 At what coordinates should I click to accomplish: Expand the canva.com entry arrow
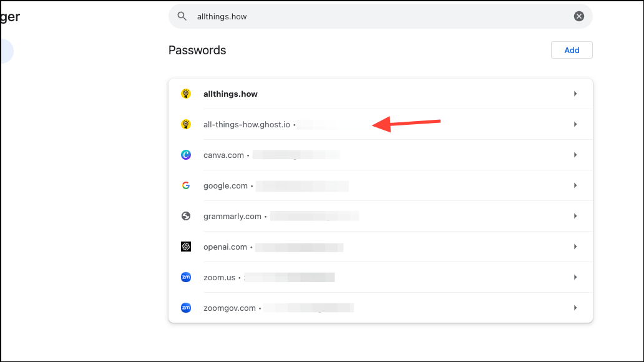(575, 155)
